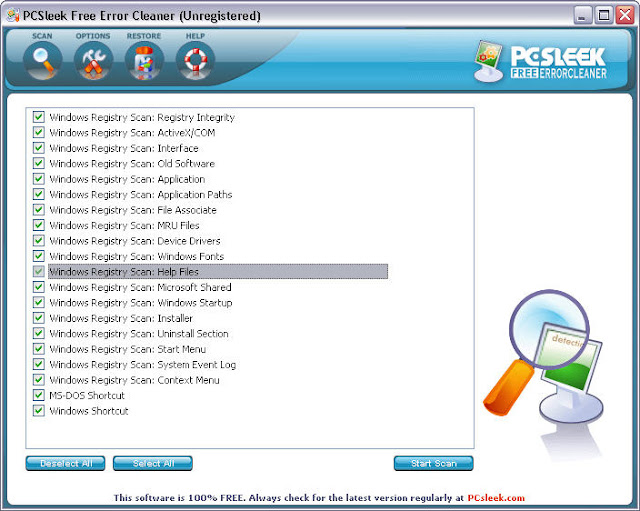This screenshot has width=640, height=511.
Task: Toggle Start Menu scan checkbox
Action: (x=39, y=349)
